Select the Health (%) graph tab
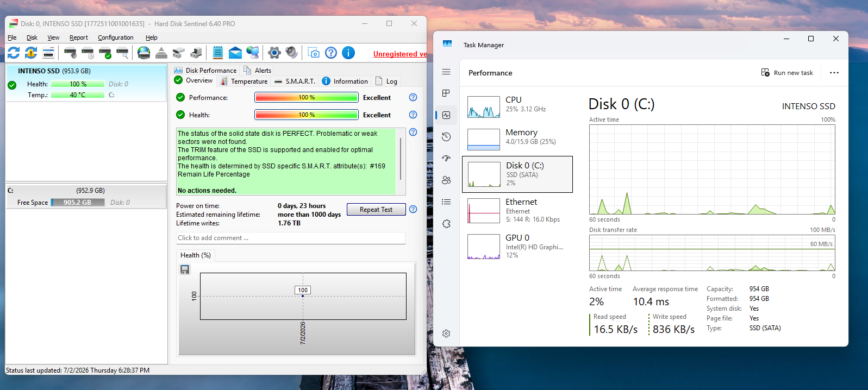868x390 pixels. coord(195,255)
